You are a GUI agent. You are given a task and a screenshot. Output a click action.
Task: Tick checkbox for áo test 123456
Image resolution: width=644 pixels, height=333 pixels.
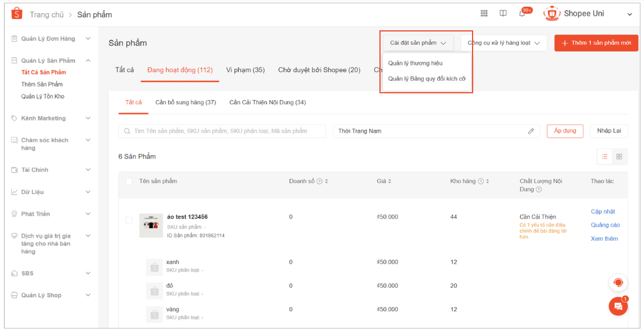click(129, 220)
